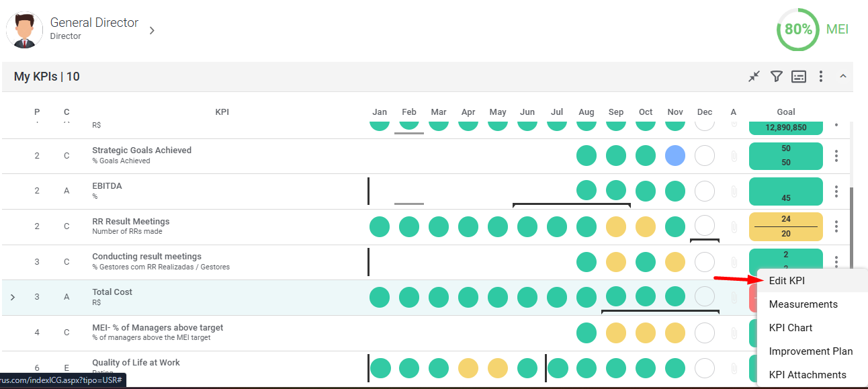This screenshot has width=868, height=389.
Task: Click the subtitles card view icon
Action: [798, 77]
